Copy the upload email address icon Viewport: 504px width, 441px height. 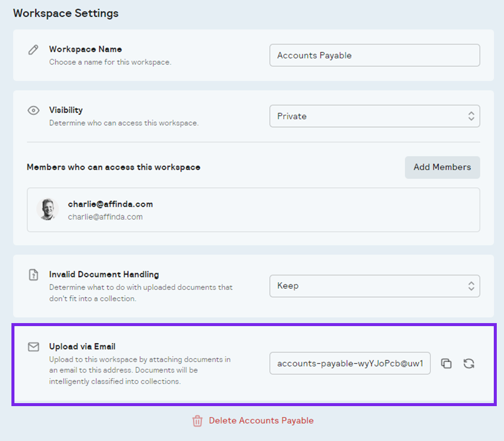click(x=446, y=363)
